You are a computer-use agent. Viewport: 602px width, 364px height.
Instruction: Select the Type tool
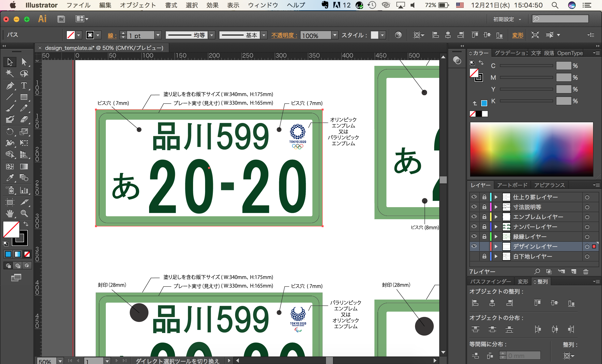[x=24, y=86]
